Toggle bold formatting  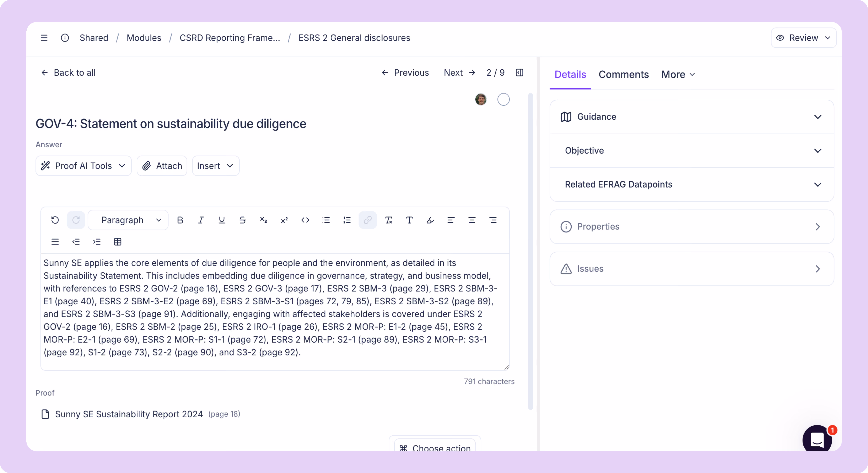pos(180,220)
